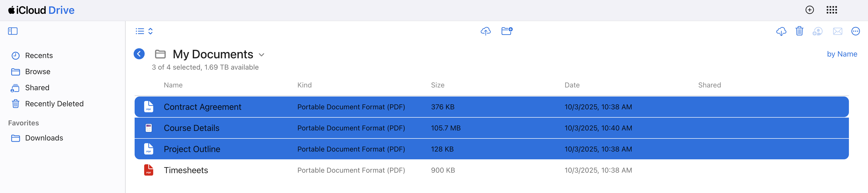Expand the My Documents folder chevron

point(261,55)
